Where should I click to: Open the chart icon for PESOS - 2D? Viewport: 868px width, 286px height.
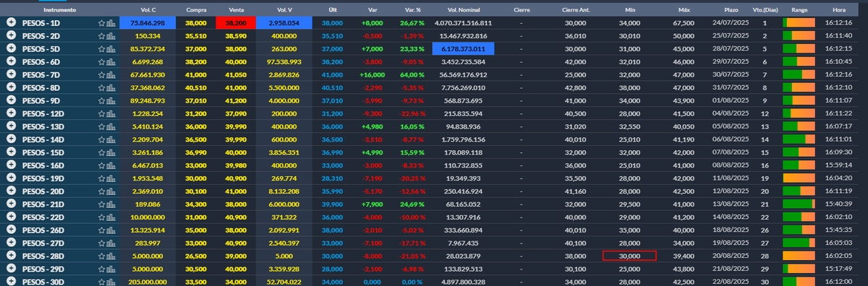[x=111, y=35]
